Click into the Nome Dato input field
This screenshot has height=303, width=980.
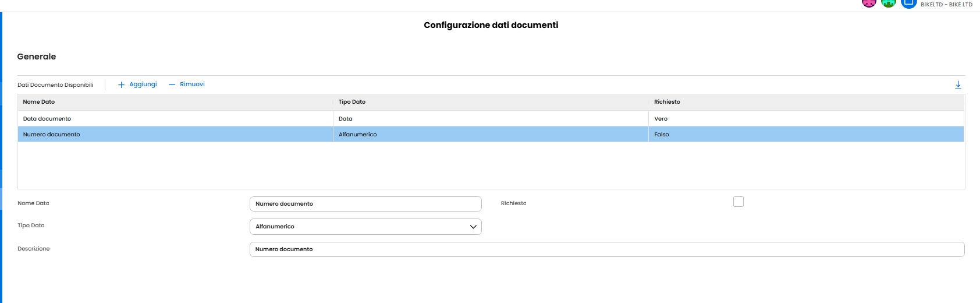[365, 204]
